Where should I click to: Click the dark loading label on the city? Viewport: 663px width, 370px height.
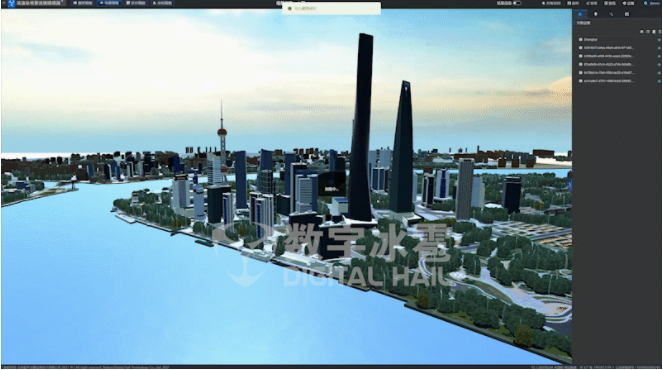[332, 184]
